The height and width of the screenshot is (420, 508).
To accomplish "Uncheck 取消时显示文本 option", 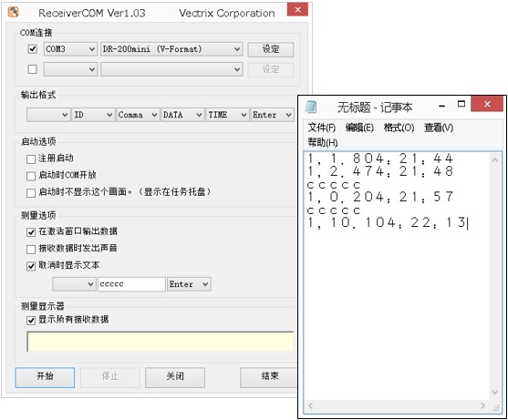I will 31,266.
